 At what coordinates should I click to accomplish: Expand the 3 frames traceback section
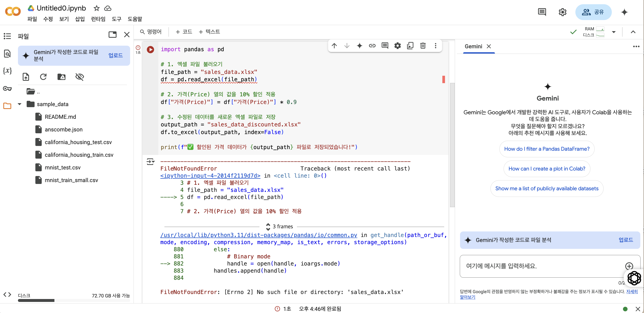[280, 226]
